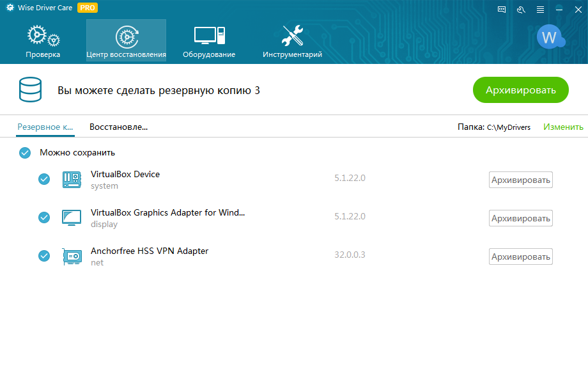This screenshot has width=588, height=371.
Task: Open the feedback message icon
Action: point(501,10)
